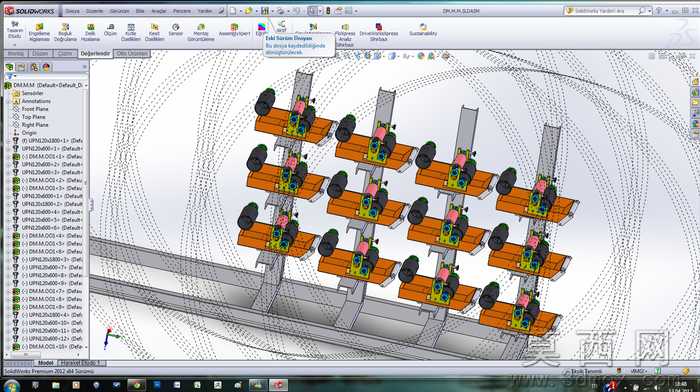Open the Sustainability tool
700x392 pixels.
click(x=423, y=30)
